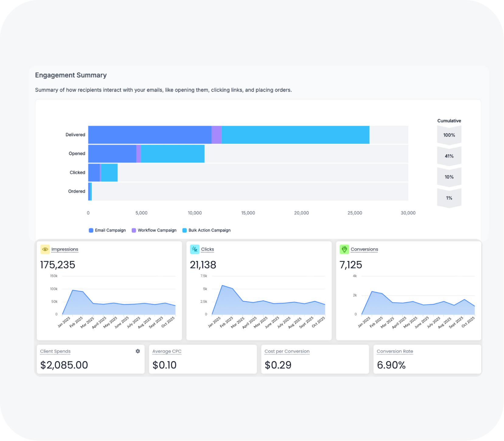This screenshot has width=504, height=441.
Task: Select the 10% cumulative funnel step
Action: (x=449, y=177)
